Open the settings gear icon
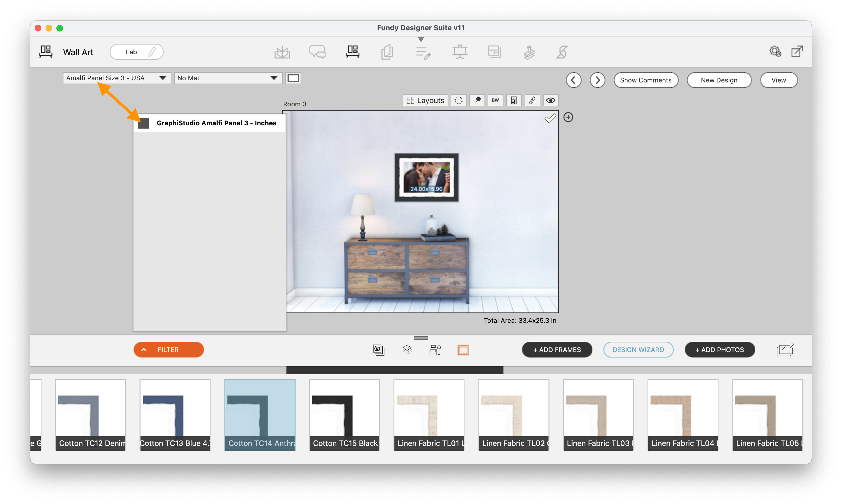 point(775,51)
